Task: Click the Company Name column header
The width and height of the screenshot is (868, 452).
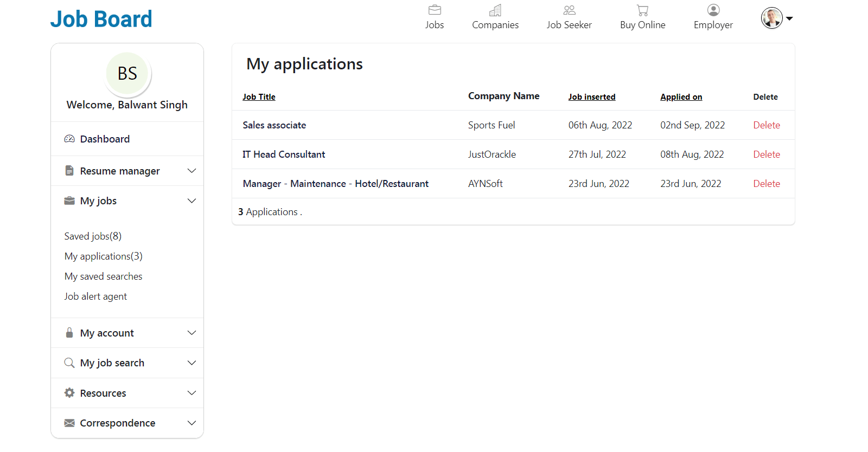Action: 504,96
